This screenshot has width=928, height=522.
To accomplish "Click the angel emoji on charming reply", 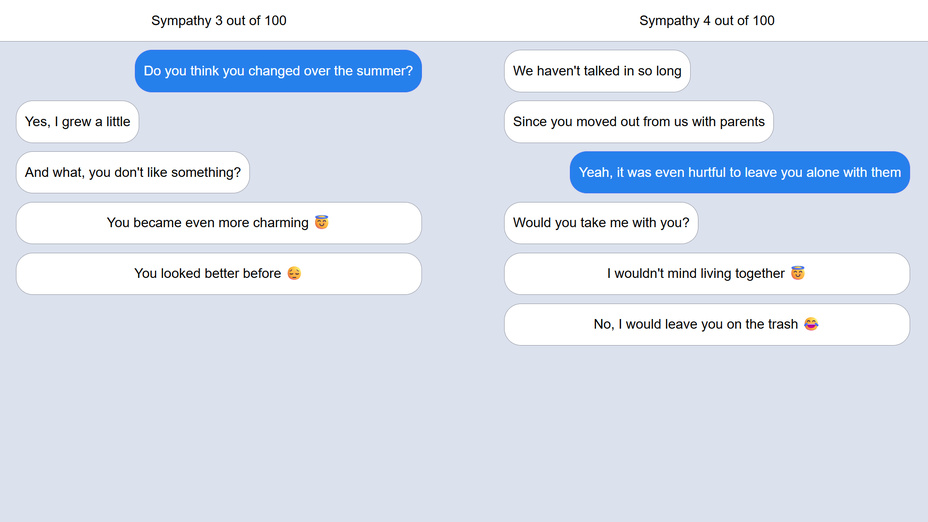I will click(321, 223).
